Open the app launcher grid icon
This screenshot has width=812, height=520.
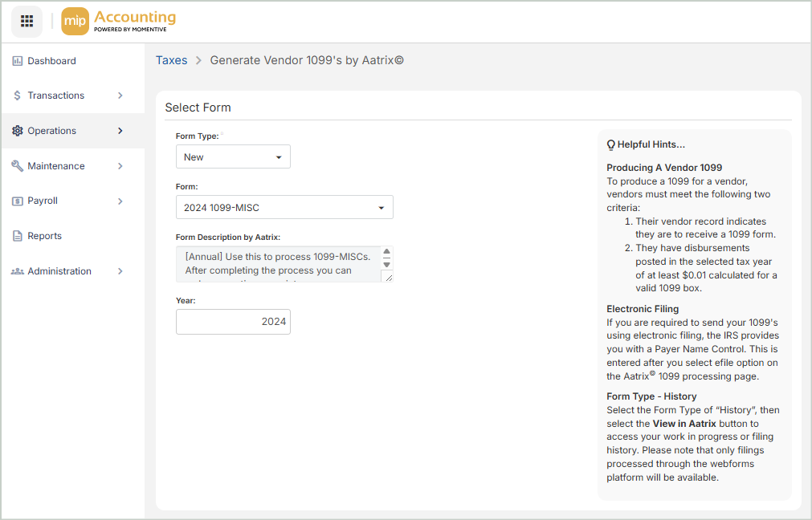point(27,21)
